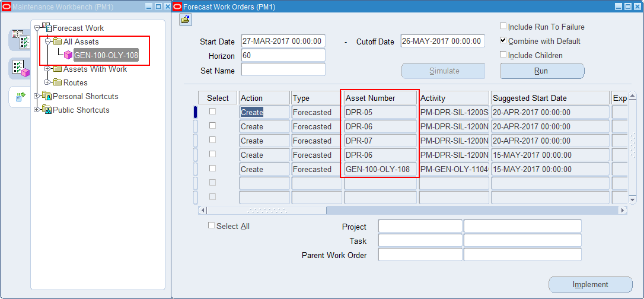Click the DPR-05 asset number cell
Screen dimensions: 644x299
381,112
